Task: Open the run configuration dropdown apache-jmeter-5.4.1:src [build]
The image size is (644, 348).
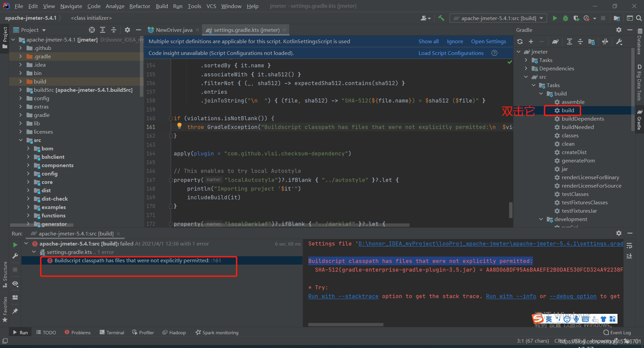Action: 498,18
